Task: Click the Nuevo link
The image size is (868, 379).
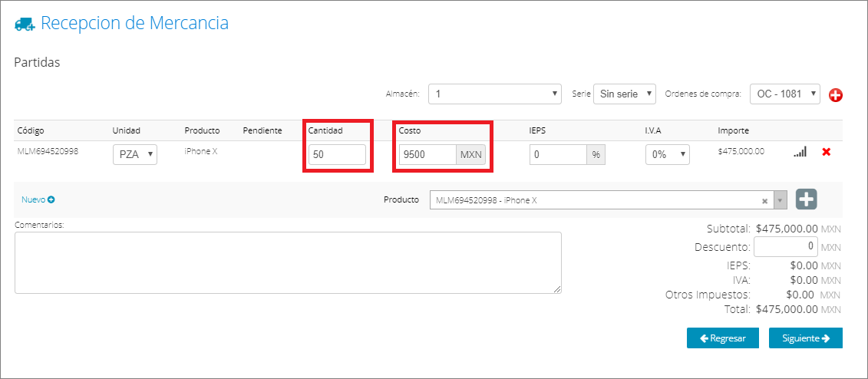Action: tap(33, 199)
